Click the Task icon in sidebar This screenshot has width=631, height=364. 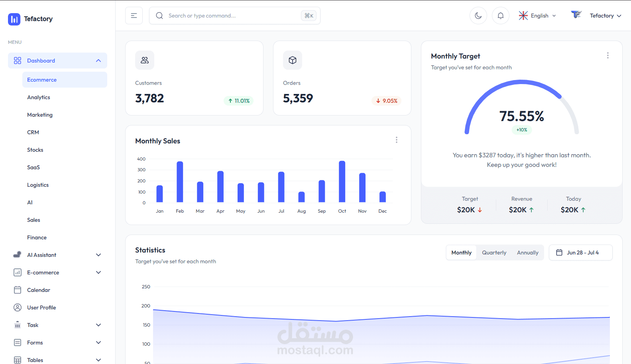[18, 325]
